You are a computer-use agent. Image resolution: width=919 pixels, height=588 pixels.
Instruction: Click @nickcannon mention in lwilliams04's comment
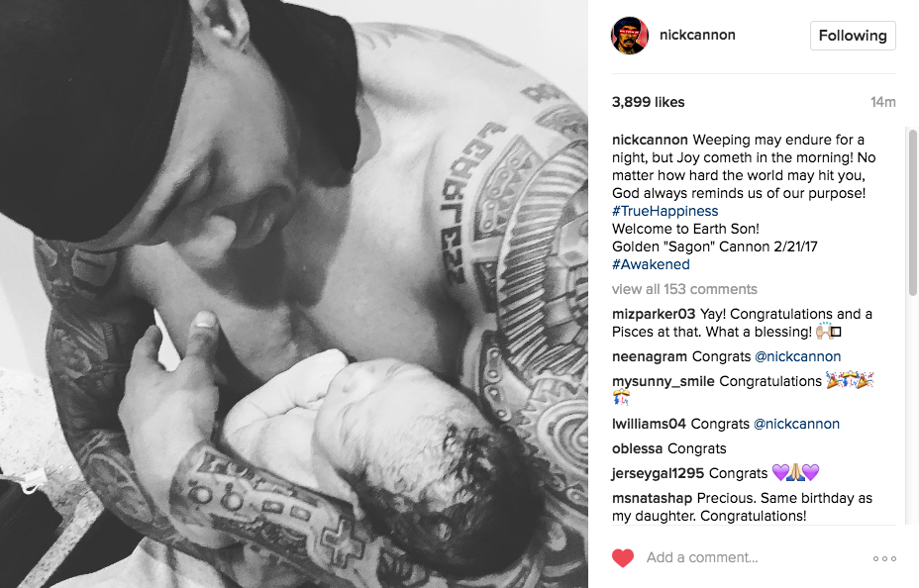point(796,424)
